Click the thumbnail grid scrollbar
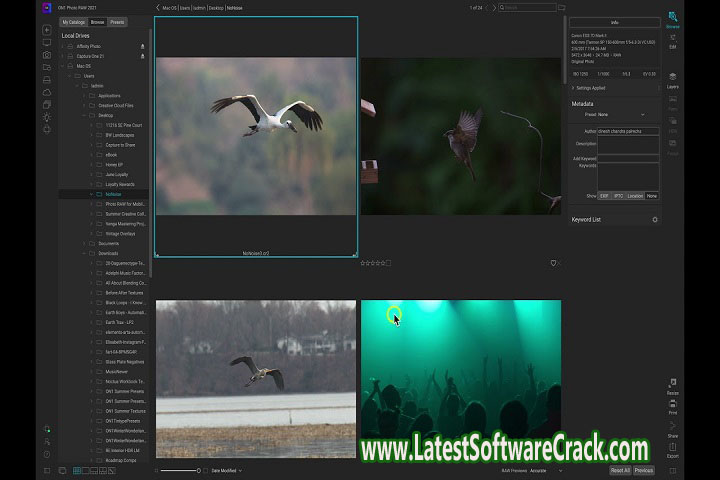This screenshot has width=720, height=480. coord(565,50)
